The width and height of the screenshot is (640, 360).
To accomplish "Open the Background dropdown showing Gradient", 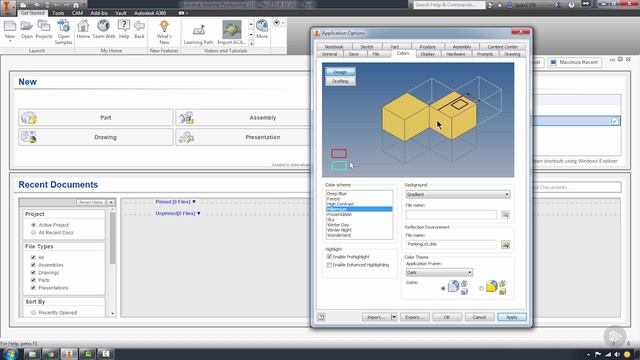I will point(458,194).
